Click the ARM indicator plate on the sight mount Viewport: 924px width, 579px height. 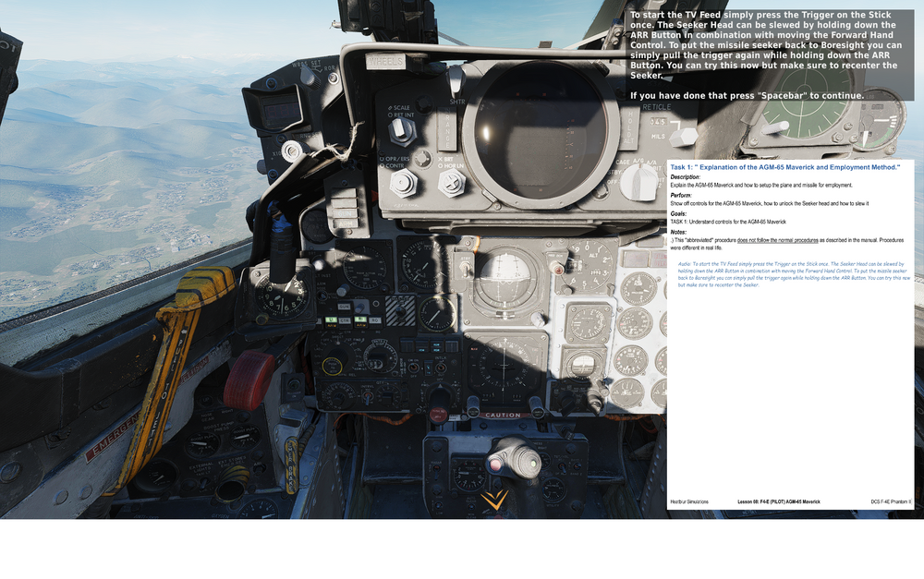coord(346,223)
